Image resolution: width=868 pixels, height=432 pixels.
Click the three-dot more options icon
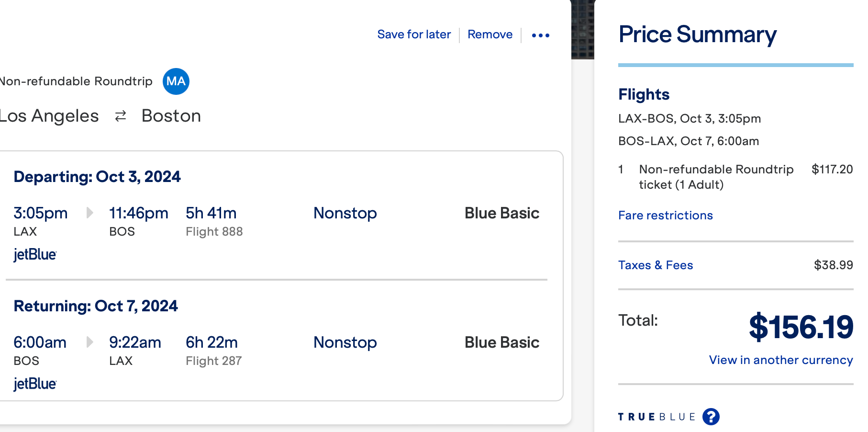coord(541,35)
